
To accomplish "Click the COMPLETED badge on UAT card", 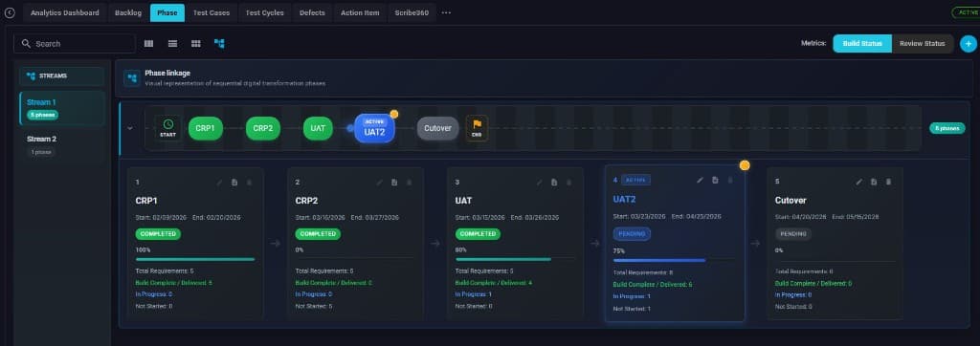I will pyautogui.click(x=479, y=233).
